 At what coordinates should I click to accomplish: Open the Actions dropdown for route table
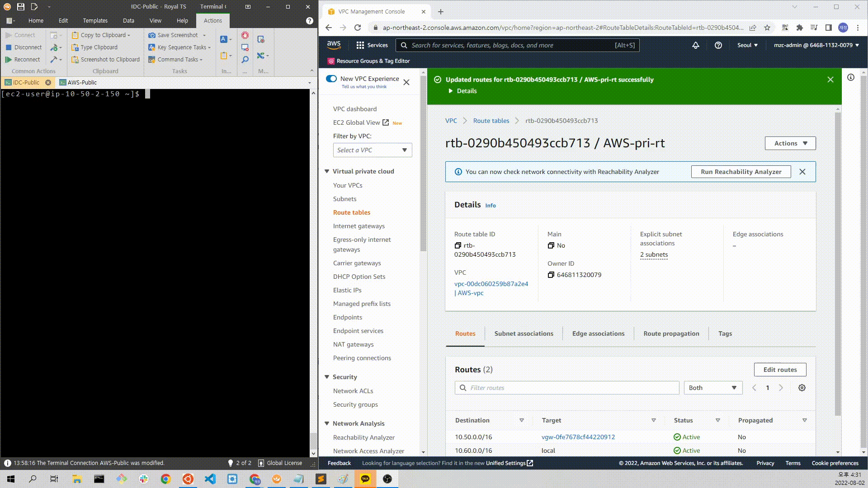point(790,143)
